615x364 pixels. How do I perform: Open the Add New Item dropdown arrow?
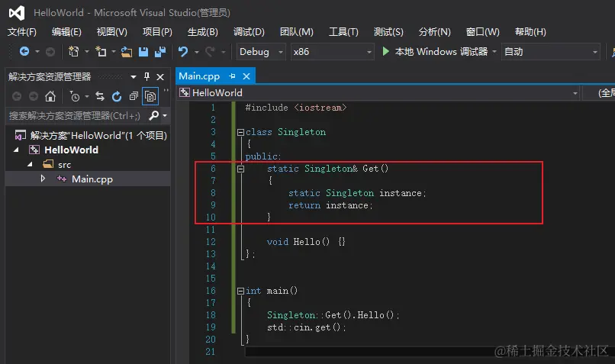[x=114, y=51]
